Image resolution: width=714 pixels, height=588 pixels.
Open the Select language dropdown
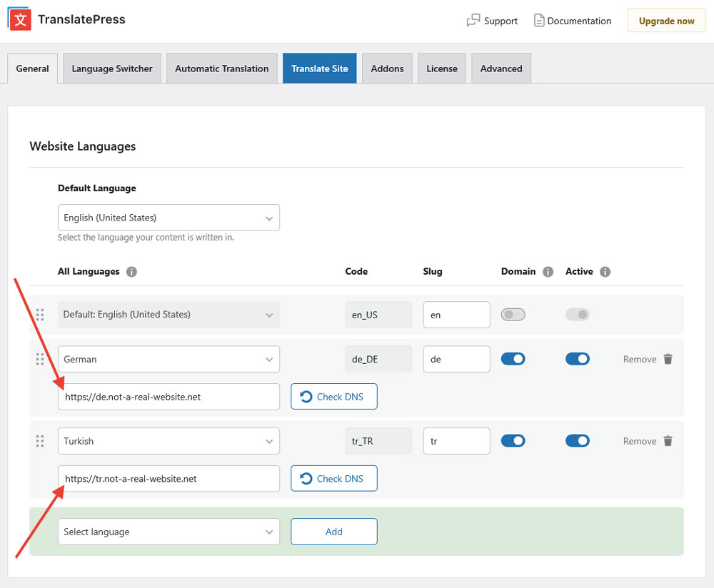[x=169, y=532]
